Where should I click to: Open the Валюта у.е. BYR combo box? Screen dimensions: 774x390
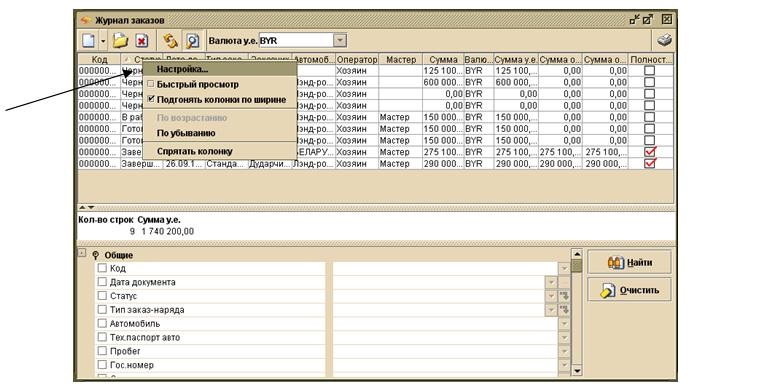[340, 40]
